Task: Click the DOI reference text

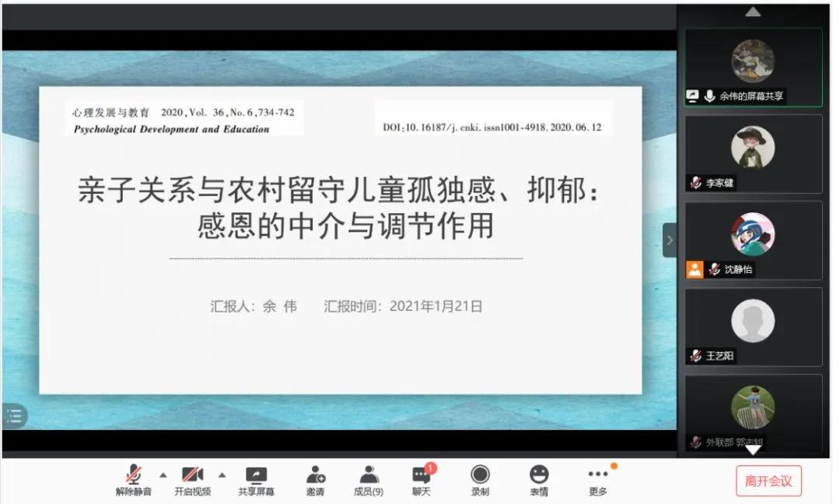Action: point(492,128)
